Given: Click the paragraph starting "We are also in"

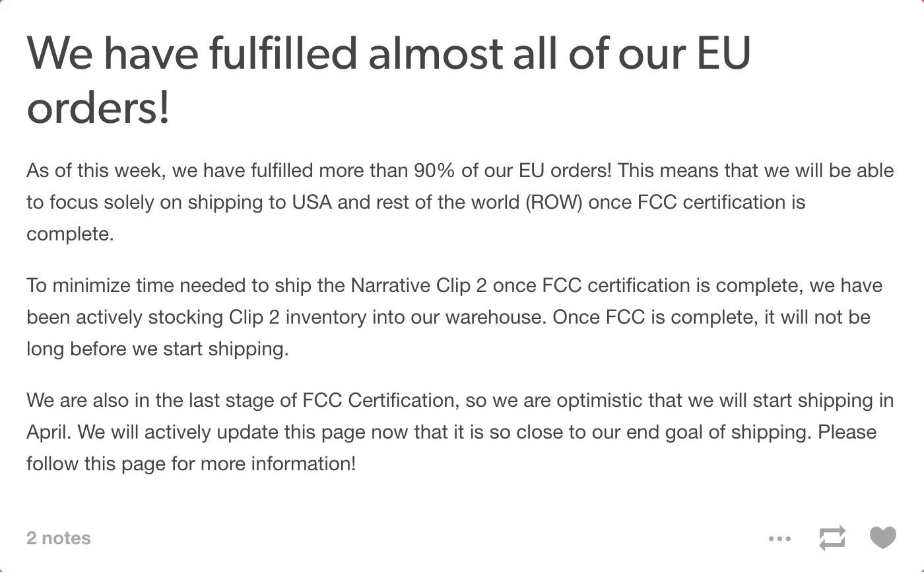Looking at the screenshot, I should pos(460,432).
